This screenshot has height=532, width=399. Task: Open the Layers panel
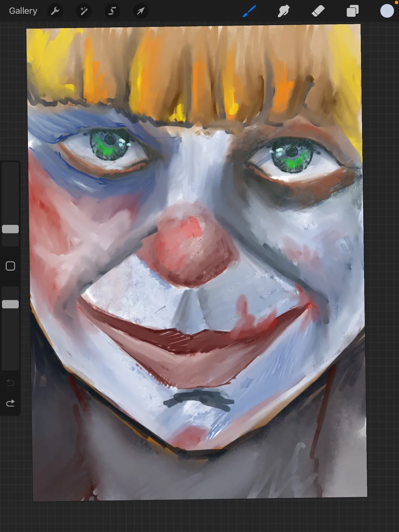[x=352, y=11]
